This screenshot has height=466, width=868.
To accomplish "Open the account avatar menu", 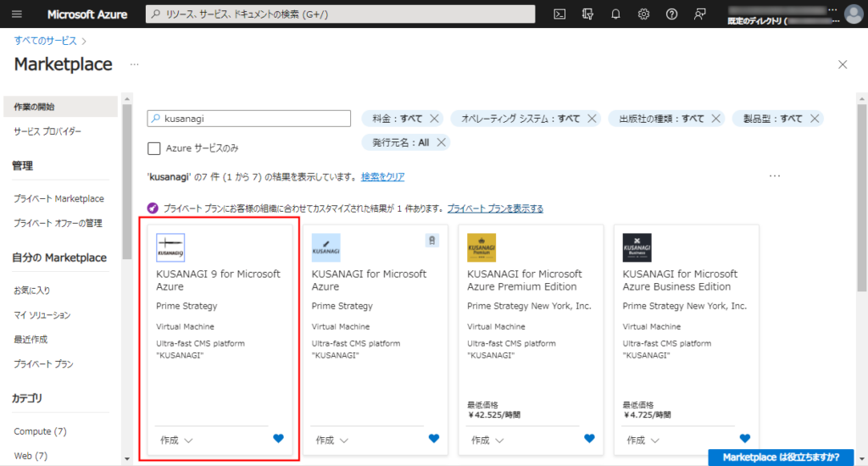I will [x=854, y=14].
